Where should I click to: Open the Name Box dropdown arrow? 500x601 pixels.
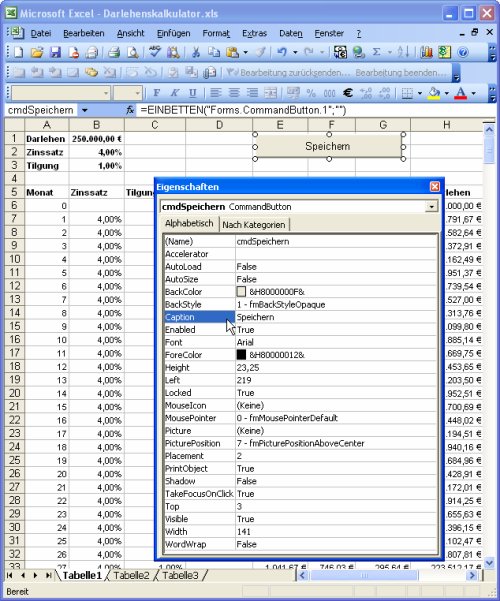coord(85,110)
